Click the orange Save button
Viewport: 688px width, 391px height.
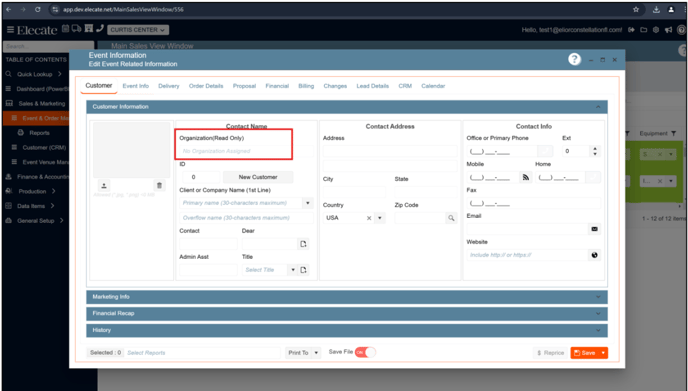[x=584, y=353]
